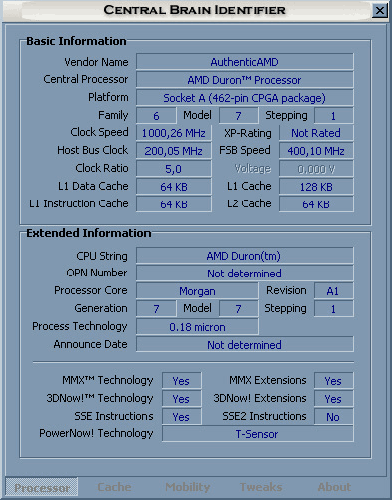Click the 3DNow!™ Technology Yes value
392x500 pixels.
click(182, 399)
